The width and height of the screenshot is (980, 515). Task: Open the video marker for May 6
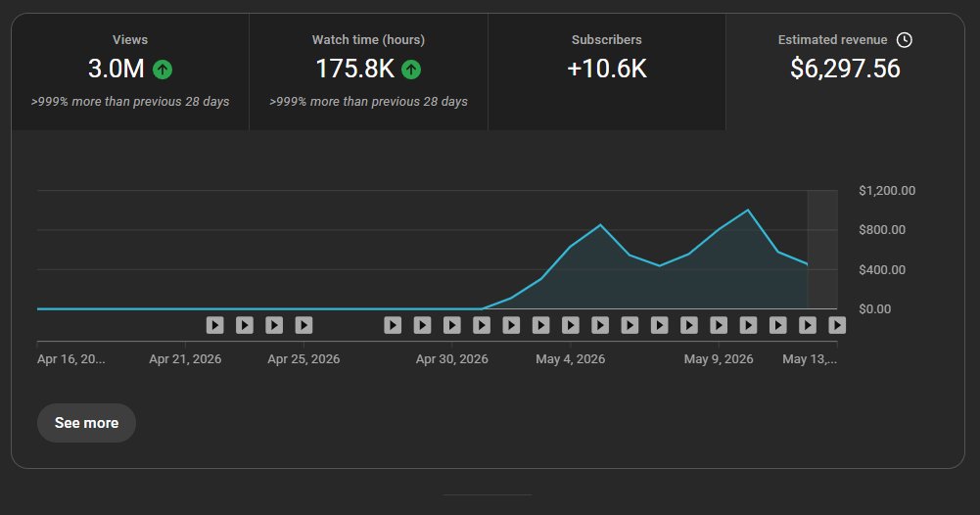pos(630,325)
